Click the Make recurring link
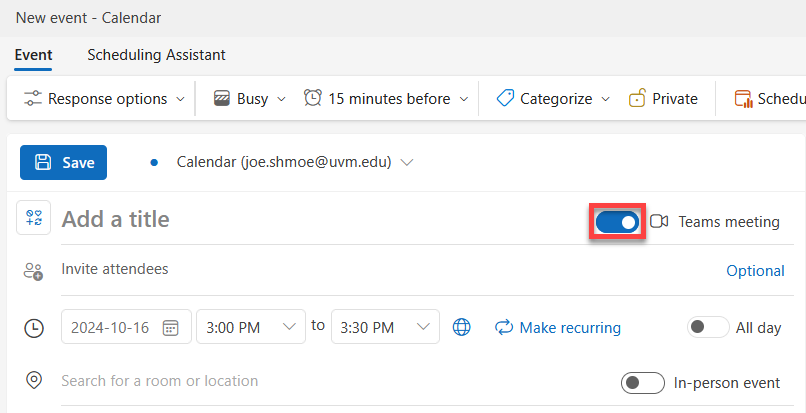This screenshot has width=806, height=413. tap(558, 327)
